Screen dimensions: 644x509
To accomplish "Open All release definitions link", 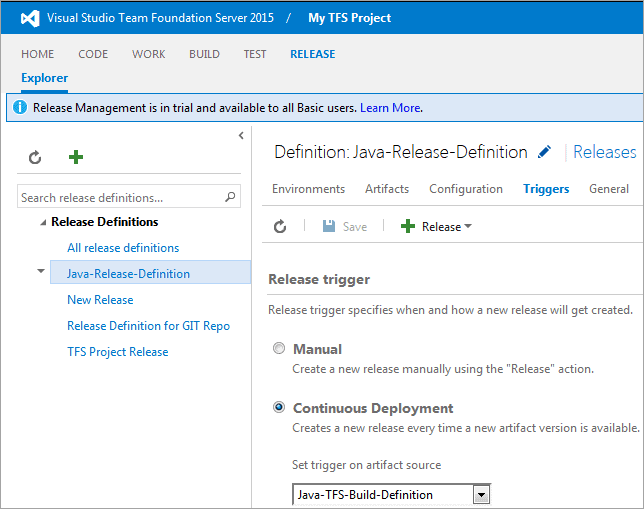I will pyautogui.click(x=123, y=248).
